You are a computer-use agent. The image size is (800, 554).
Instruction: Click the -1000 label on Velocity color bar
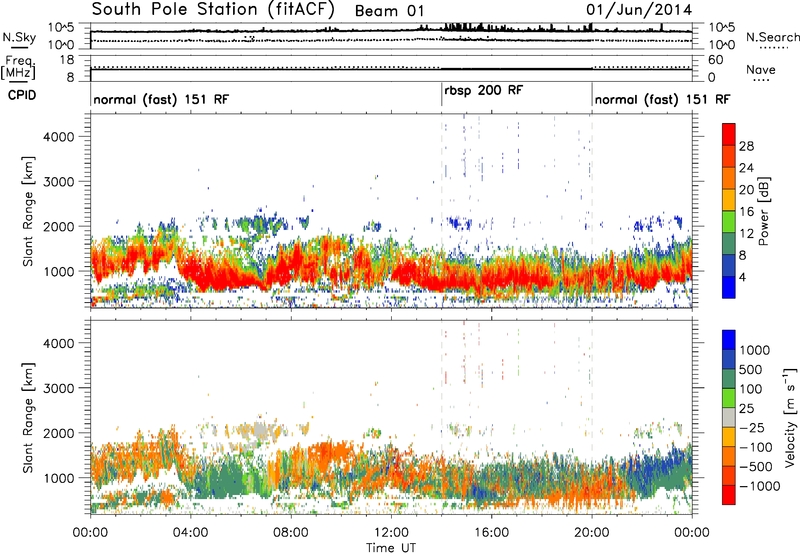coord(759,486)
